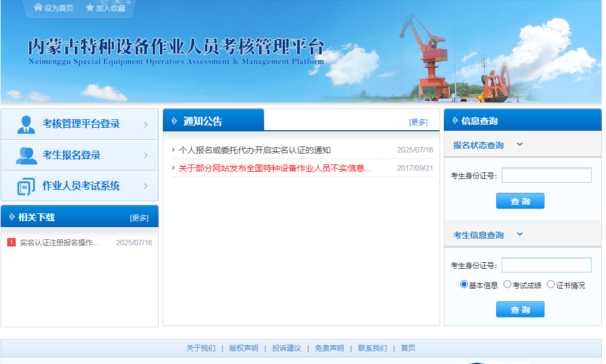606x364 pixels.
Task: Open the 个人报名或委托代办开启实名认证的通知 notice
Action: click(x=254, y=150)
